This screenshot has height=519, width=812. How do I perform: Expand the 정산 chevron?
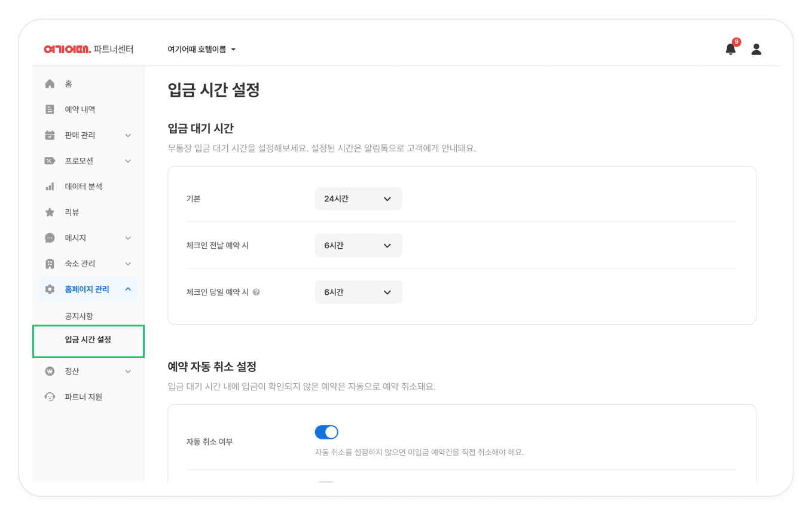(128, 372)
